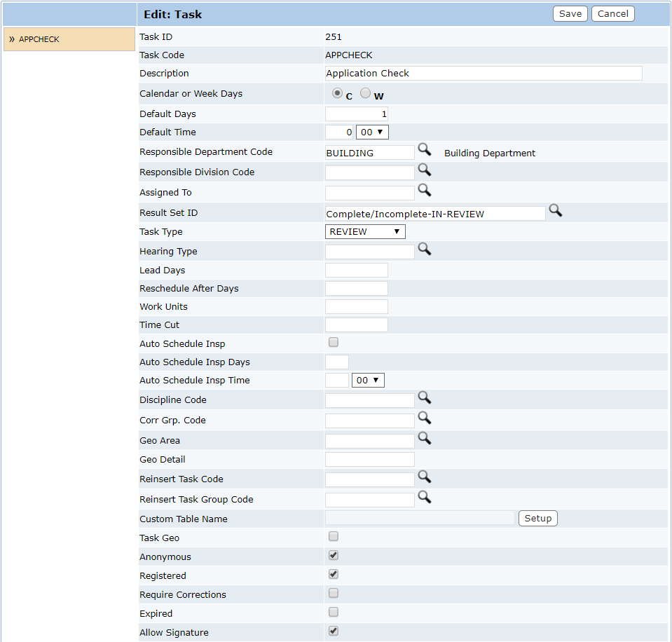
Task: Click the Setup button for Custom Table
Action: tap(537, 519)
